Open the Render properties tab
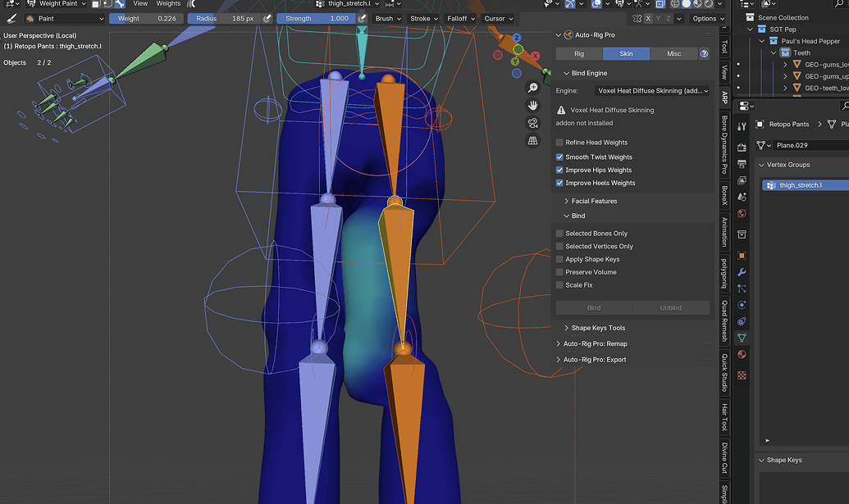Image resolution: width=849 pixels, height=504 pixels. pyautogui.click(x=742, y=148)
